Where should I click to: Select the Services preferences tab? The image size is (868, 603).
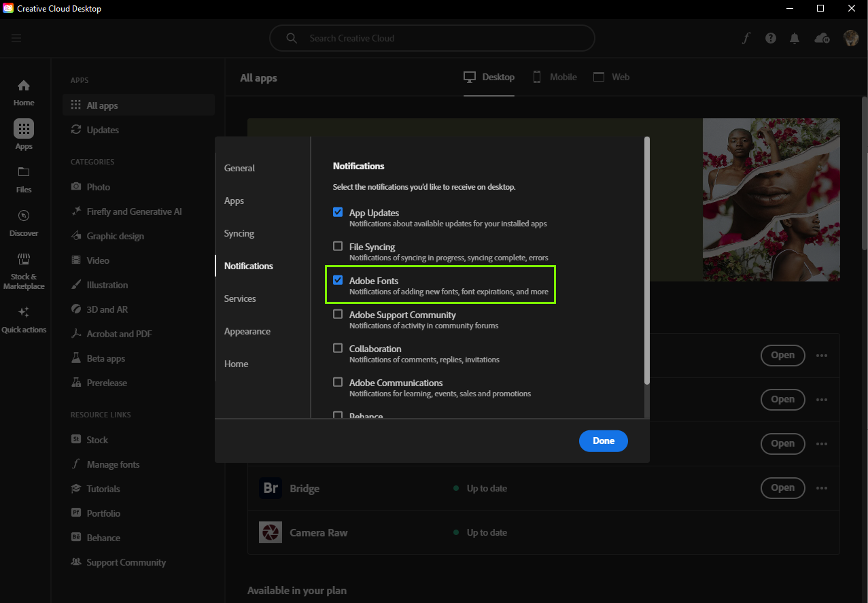(x=239, y=298)
